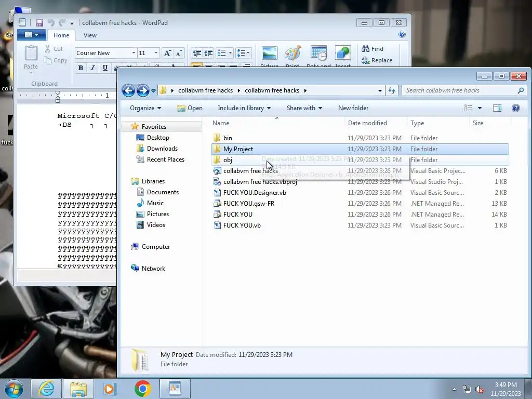Viewport: 532px width, 399px height.
Task: Select Documents library in navigation pane
Action: [157, 192]
